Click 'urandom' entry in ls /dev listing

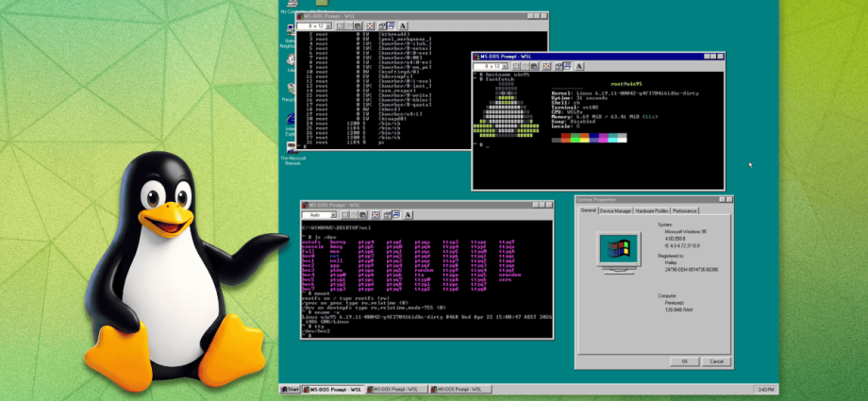pyautogui.click(x=509, y=275)
